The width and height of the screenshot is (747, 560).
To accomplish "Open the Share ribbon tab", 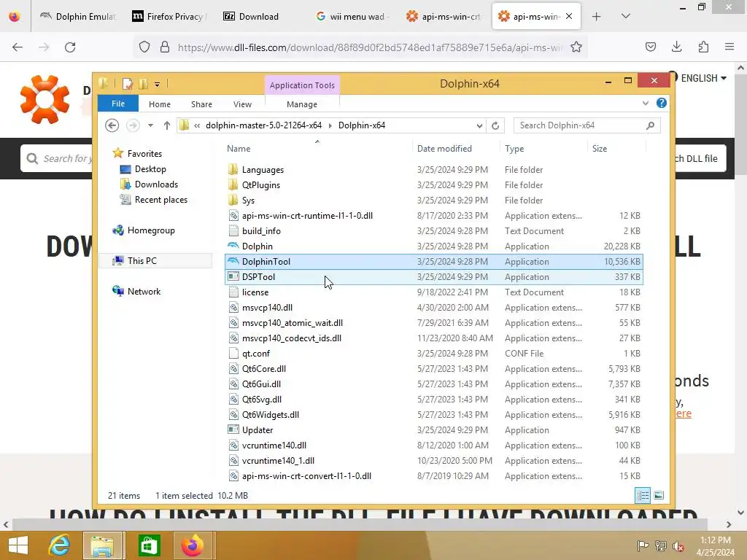I will point(201,104).
